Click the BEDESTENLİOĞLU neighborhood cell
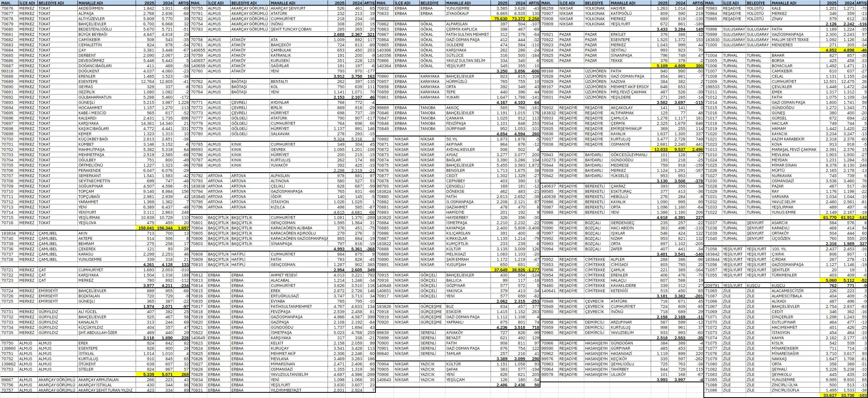 pyautogui.click(x=95, y=29)
